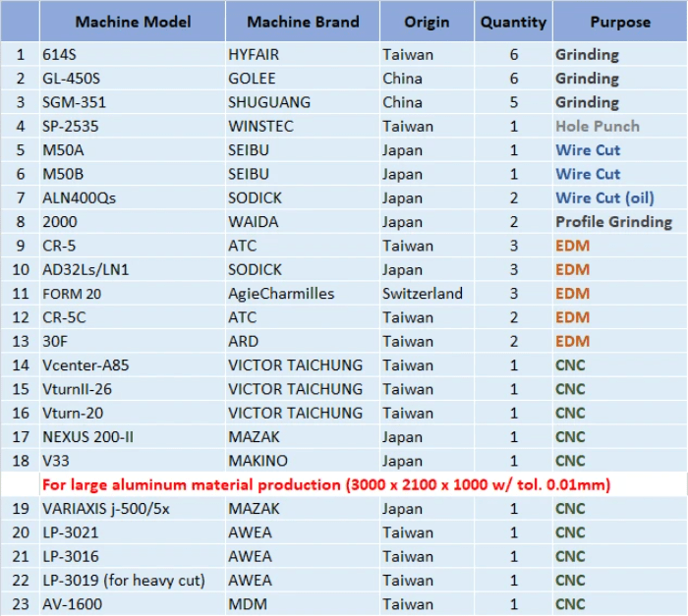The width and height of the screenshot is (688, 616).
Task: Select the Machine Model column header
Action: pyautogui.click(x=133, y=21)
